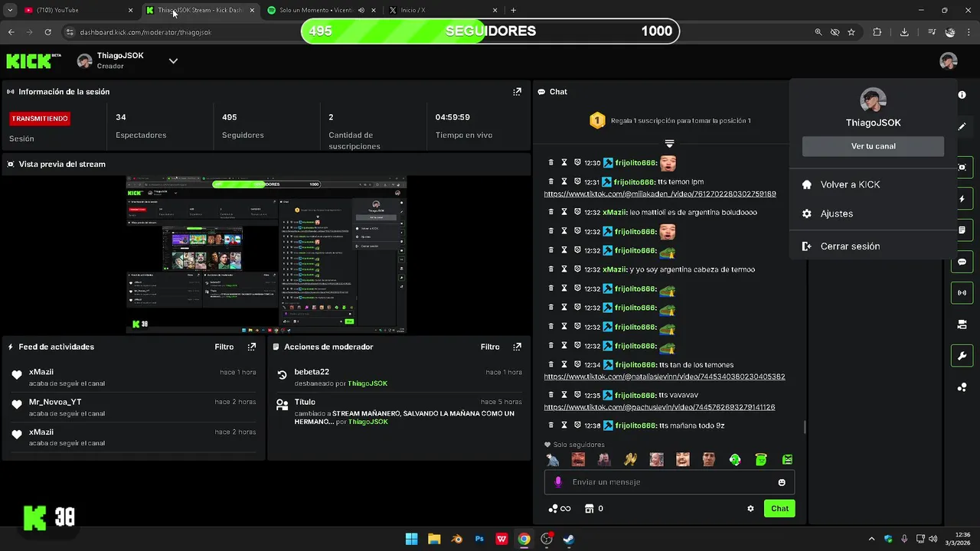Ban user on the 12:35 vavavav message
This screenshot has width=980, height=551.
click(577, 395)
